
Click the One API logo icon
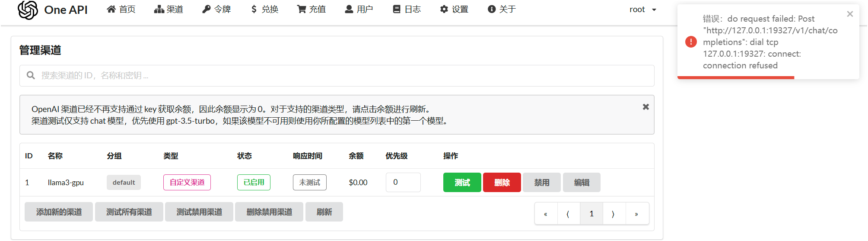(x=28, y=10)
